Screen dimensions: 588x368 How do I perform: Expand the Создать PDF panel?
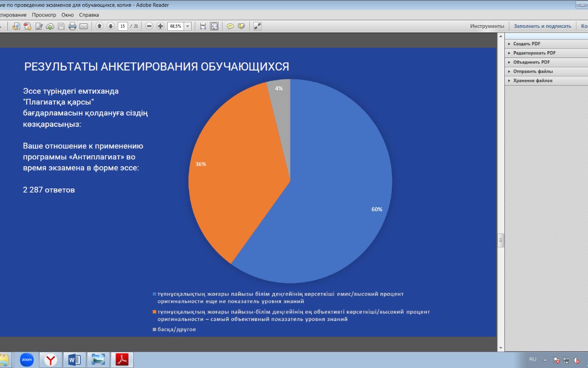tap(526, 44)
